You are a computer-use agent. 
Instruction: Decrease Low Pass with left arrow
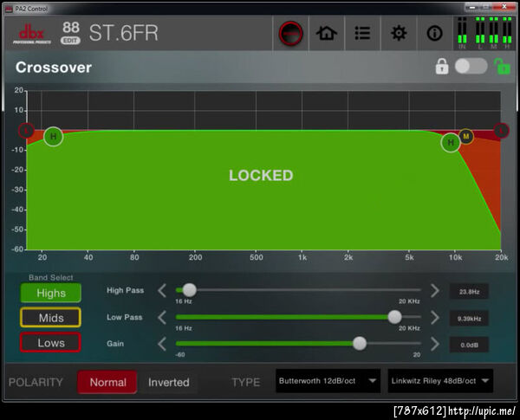(x=162, y=317)
